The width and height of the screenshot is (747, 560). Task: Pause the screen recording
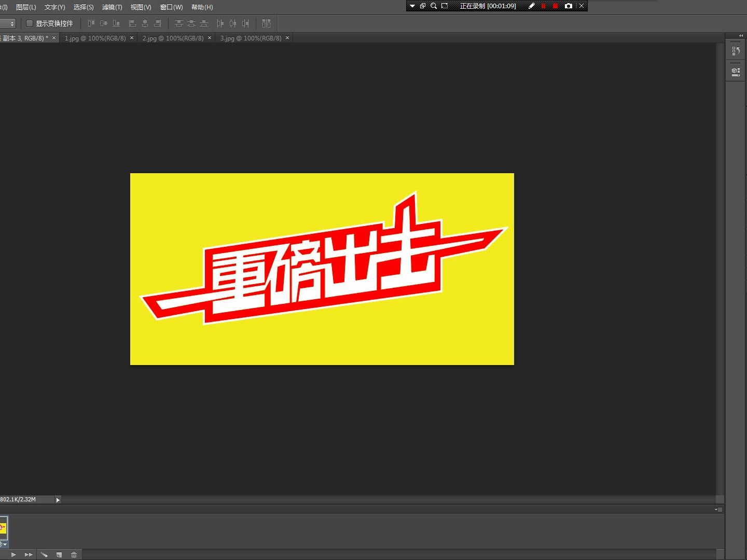(x=543, y=6)
